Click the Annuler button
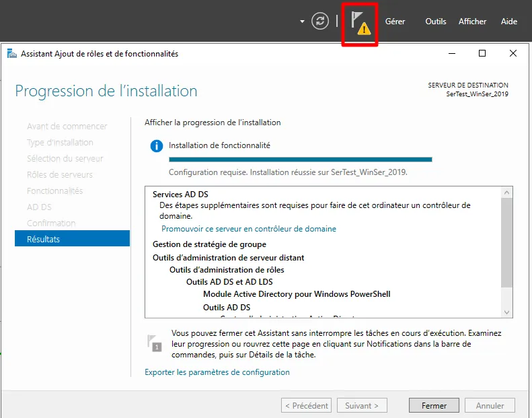This screenshot has height=418, width=532. pyautogui.click(x=490, y=405)
